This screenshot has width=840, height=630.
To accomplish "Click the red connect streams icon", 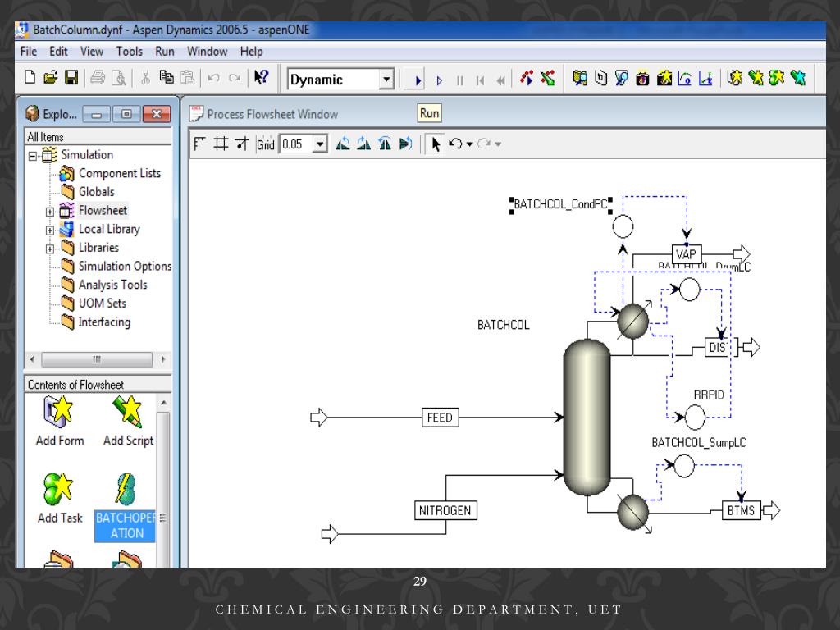I will click(x=527, y=78).
